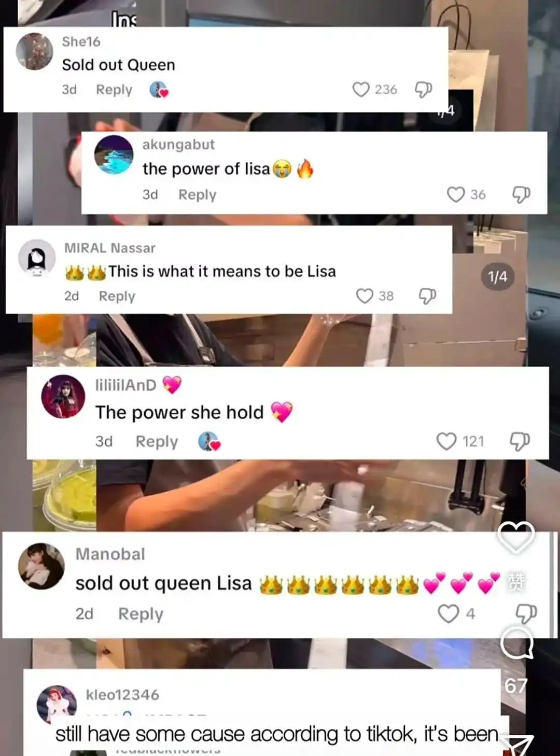Screen dimensions: 560x756
Task: Open kleo12346 username profile
Action: (x=122, y=695)
